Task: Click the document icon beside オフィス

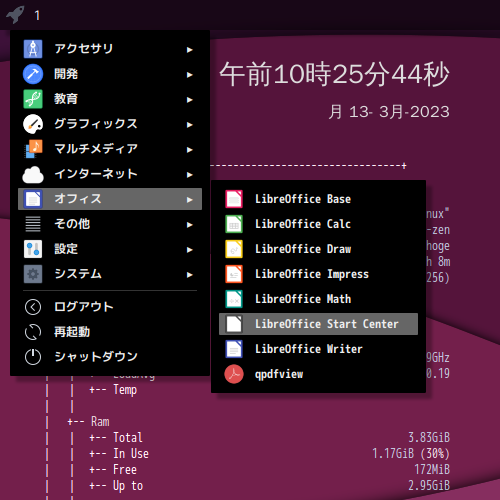Action: pyautogui.click(x=33, y=199)
